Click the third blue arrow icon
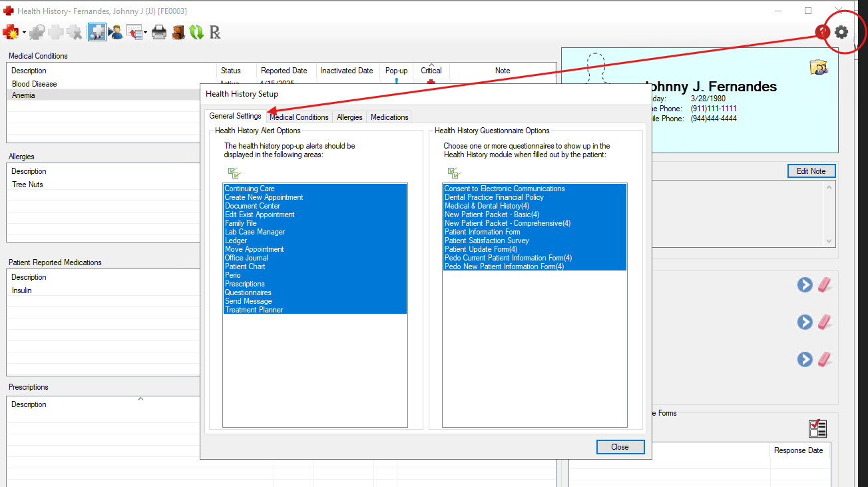Viewport: 868px width, 487px height. [805, 359]
